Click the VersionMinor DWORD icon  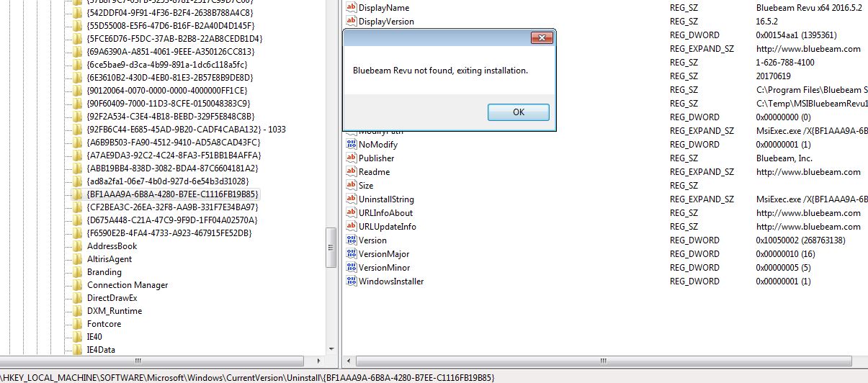click(352, 267)
